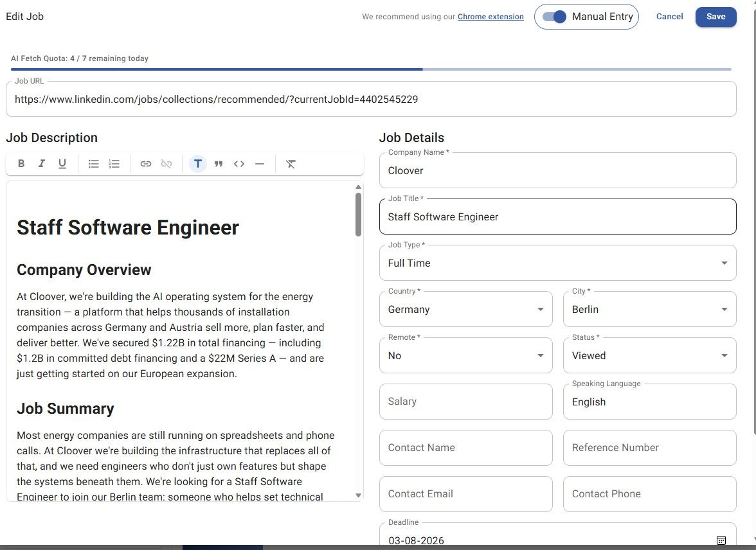Turn off the Manual Entry switch
756x550 pixels.
[x=554, y=17]
